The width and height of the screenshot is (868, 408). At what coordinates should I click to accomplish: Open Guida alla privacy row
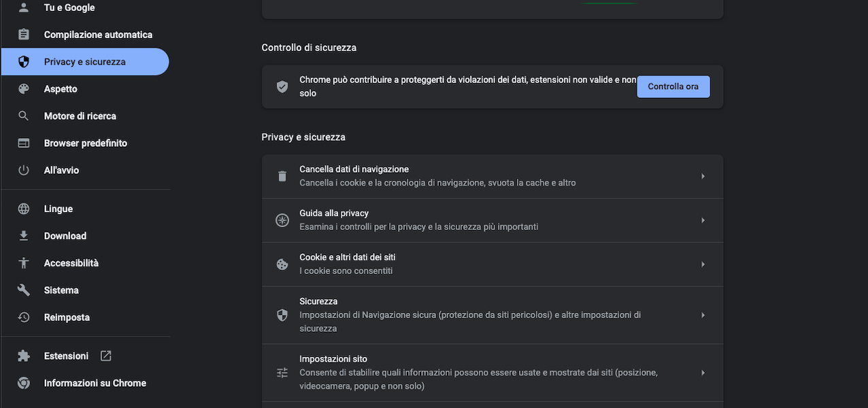(492, 220)
